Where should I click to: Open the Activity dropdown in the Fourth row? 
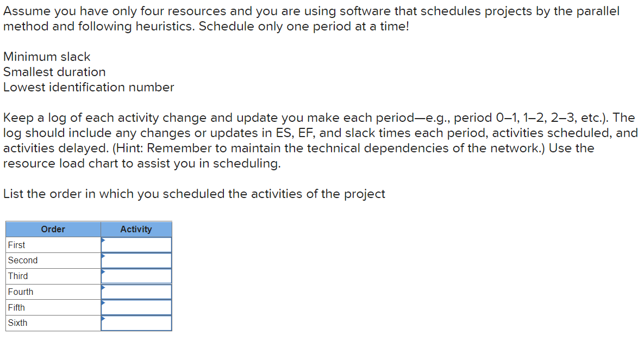pyautogui.click(x=102, y=288)
